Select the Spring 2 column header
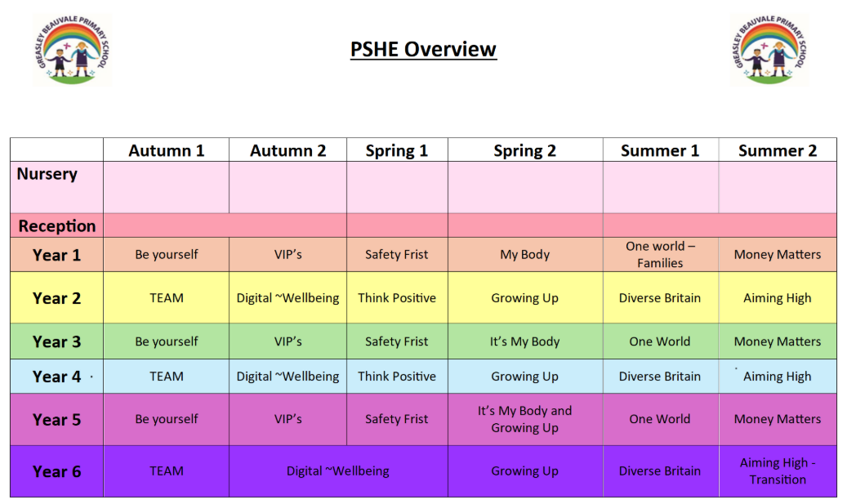Image resolution: width=847 pixels, height=504 pixels. click(x=524, y=150)
